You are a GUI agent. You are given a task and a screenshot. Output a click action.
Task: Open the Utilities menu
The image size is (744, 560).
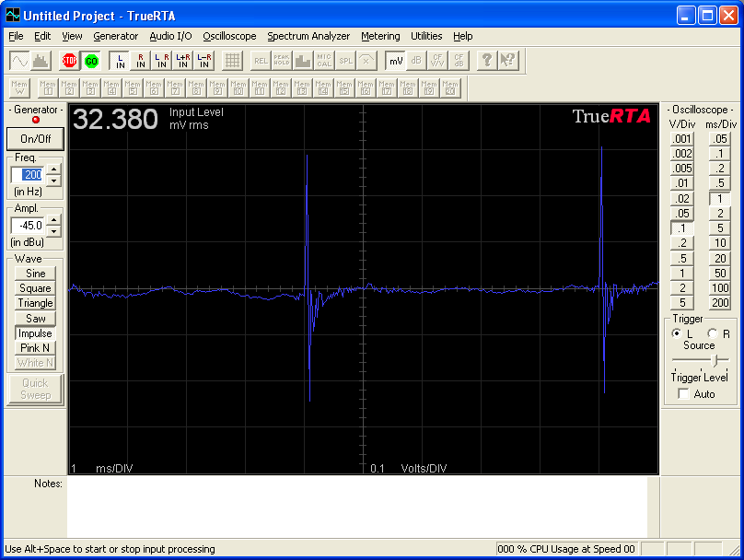point(426,36)
